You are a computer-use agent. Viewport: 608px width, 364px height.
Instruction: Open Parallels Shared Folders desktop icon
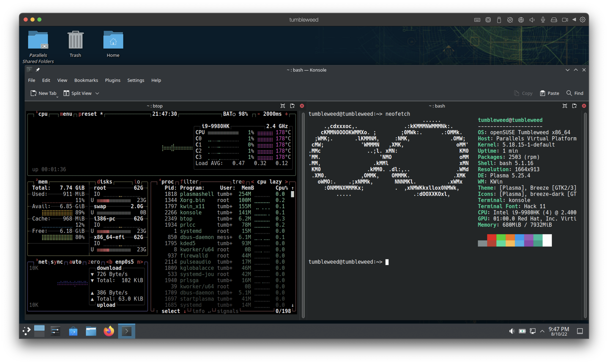tap(38, 47)
